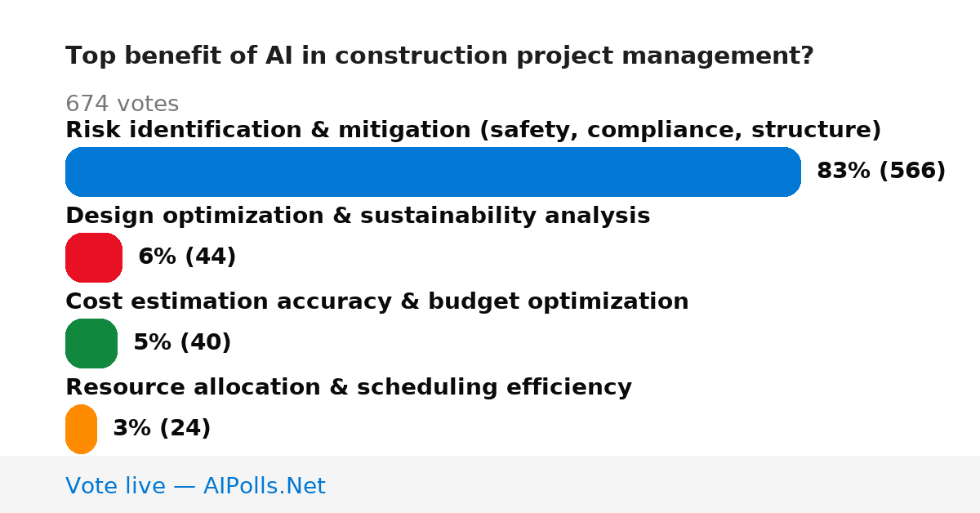
Task: Click the poll question title
Action: tap(439, 56)
